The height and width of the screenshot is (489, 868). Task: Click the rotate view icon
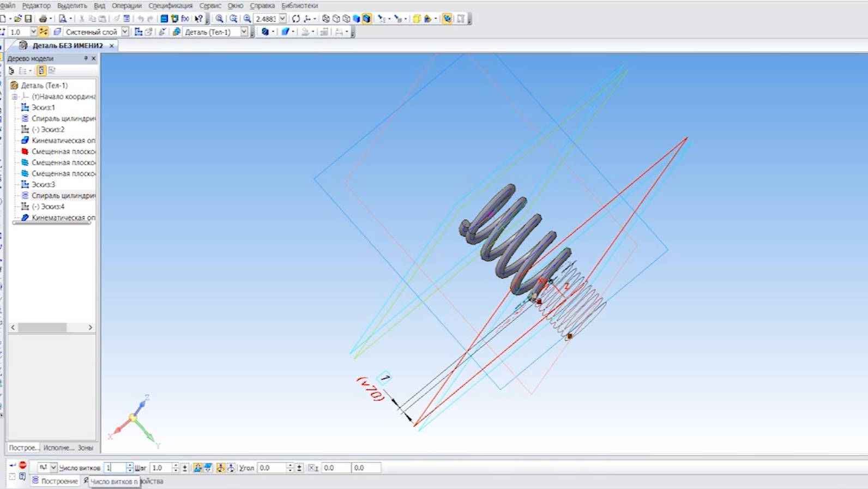tap(296, 19)
